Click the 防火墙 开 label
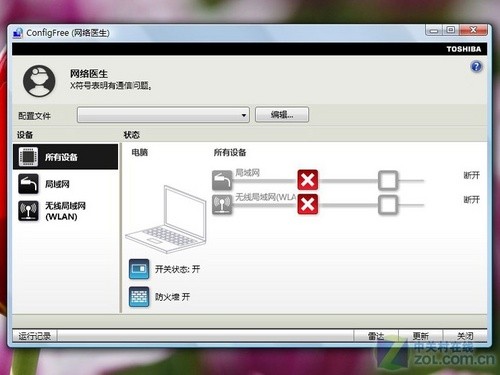The height and width of the screenshot is (375, 500). (172, 297)
